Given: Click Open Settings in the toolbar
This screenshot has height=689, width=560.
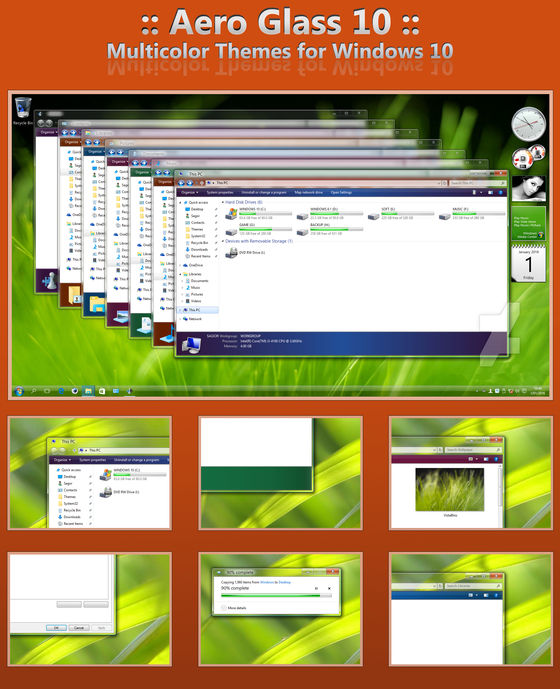Looking at the screenshot, I should pos(341,192).
